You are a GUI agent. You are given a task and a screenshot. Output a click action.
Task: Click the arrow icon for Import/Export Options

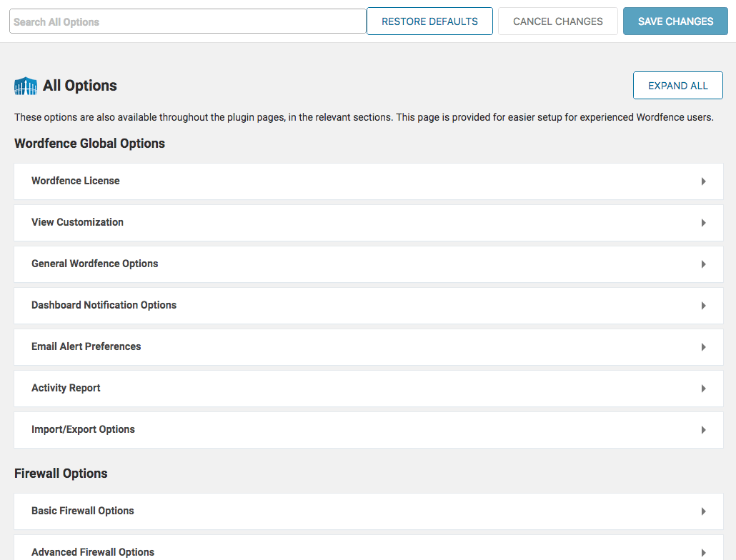[x=703, y=430]
